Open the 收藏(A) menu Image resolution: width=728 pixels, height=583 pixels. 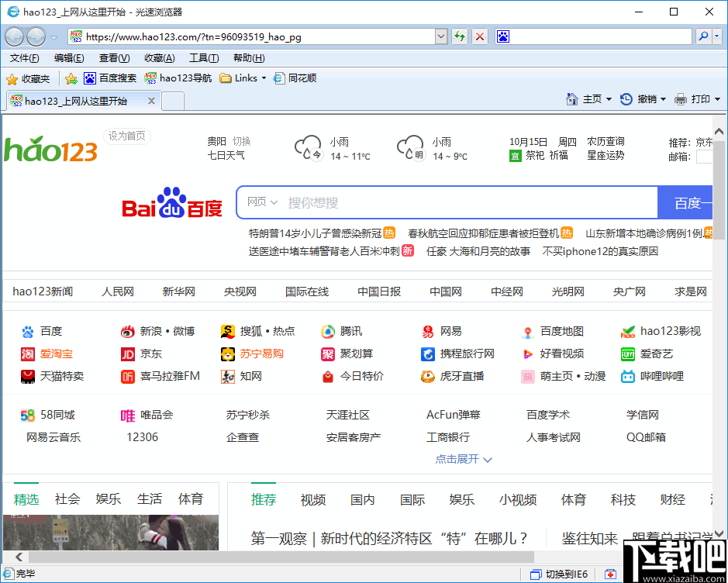point(159,58)
